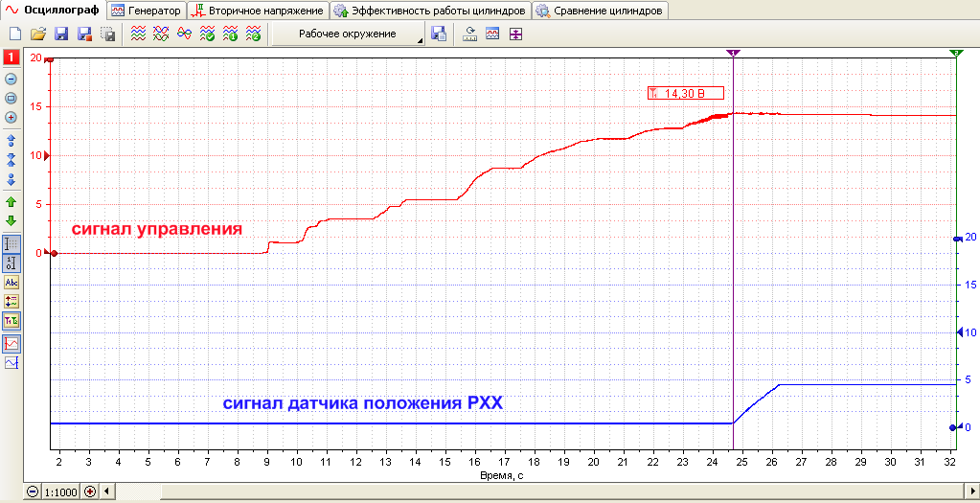Zoom out time scale with minus button
The image size is (980, 503).
33,492
